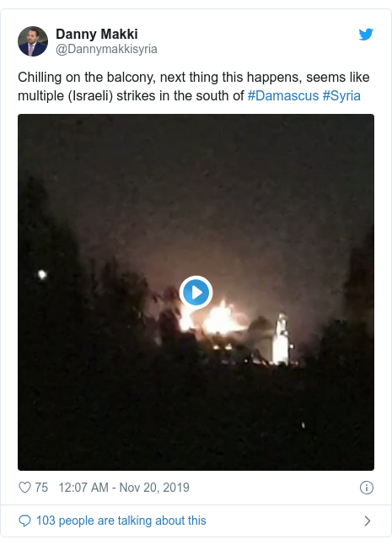Play the embedded Damascus strike video
The image size is (392, 545).
196,292
